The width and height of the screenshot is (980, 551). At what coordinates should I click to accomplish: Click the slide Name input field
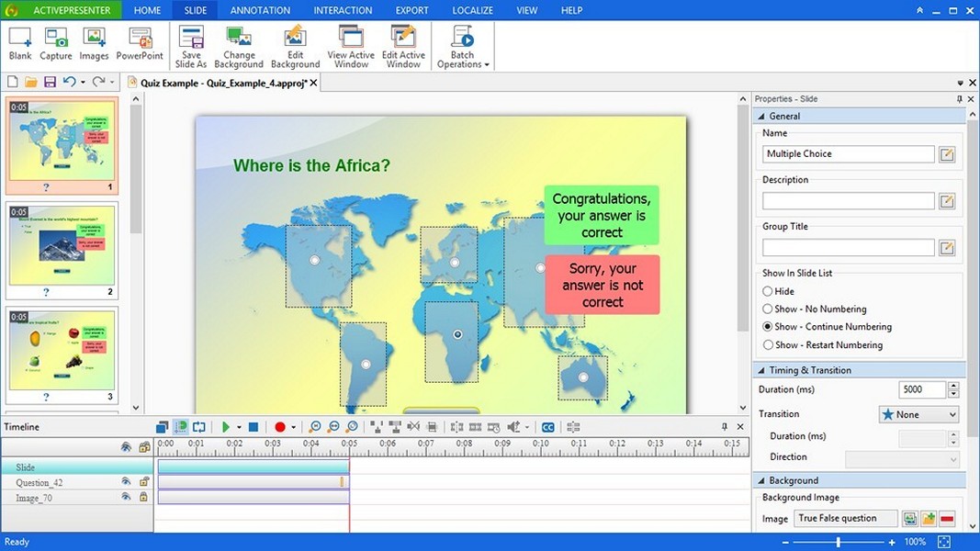click(848, 153)
